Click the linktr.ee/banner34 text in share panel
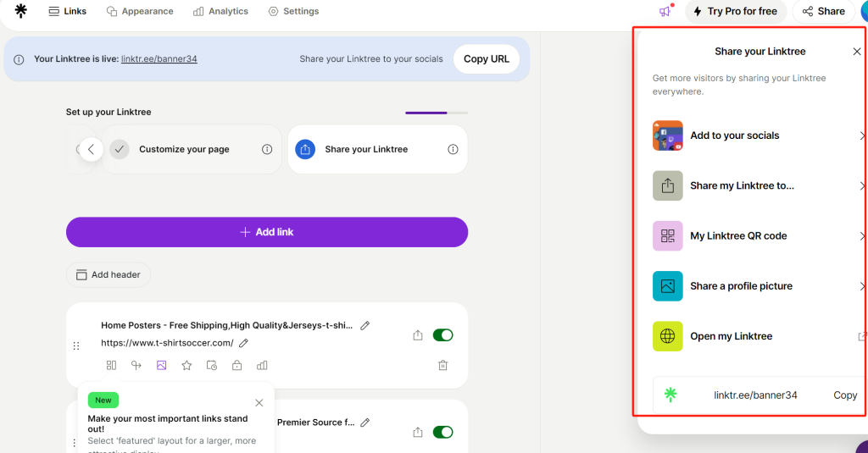Screen dimensions: 868x453 (755, 395)
